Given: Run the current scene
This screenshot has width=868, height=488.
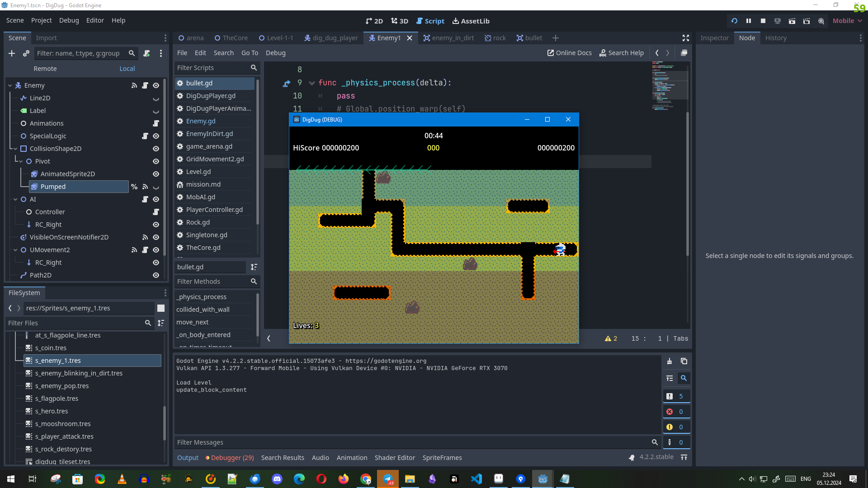Looking at the screenshot, I should click(792, 21).
